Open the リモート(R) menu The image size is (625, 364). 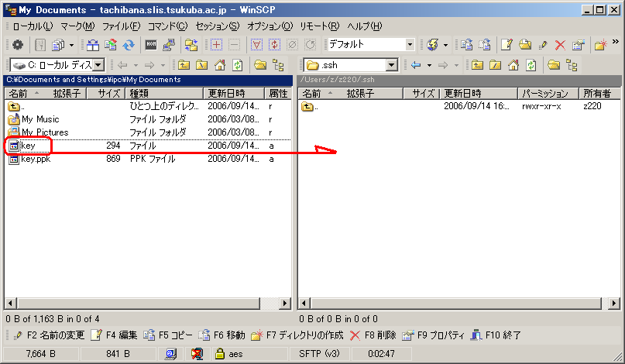[319, 26]
